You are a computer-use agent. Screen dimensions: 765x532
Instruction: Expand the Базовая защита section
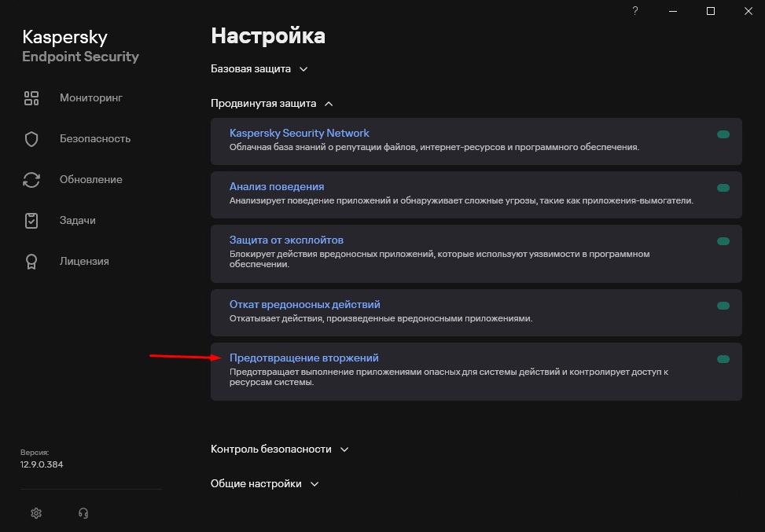click(x=259, y=69)
